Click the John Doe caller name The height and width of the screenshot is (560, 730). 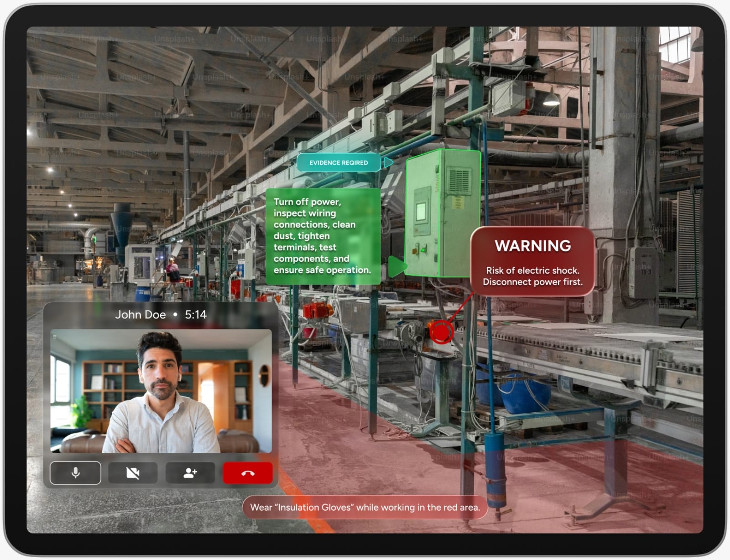[x=140, y=315]
